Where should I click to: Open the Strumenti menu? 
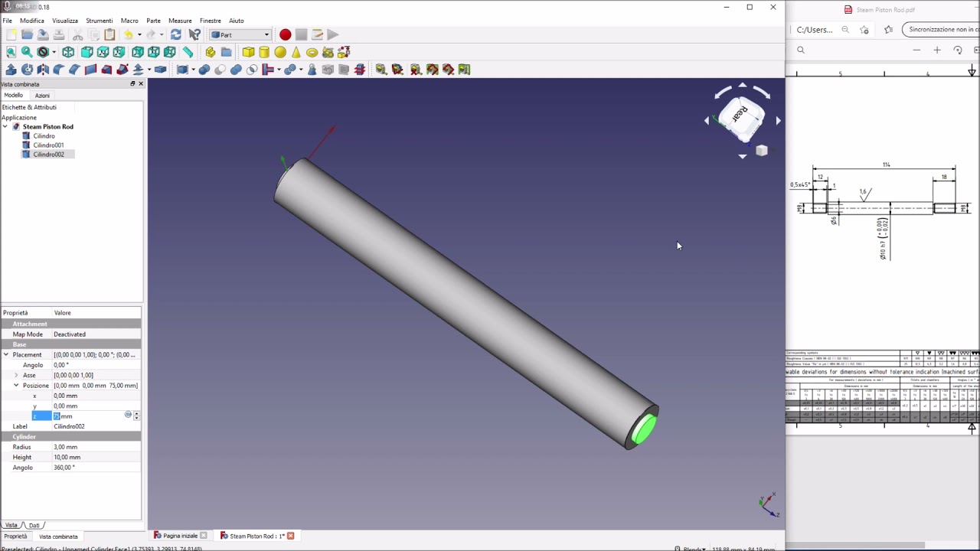[x=99, y=21]
